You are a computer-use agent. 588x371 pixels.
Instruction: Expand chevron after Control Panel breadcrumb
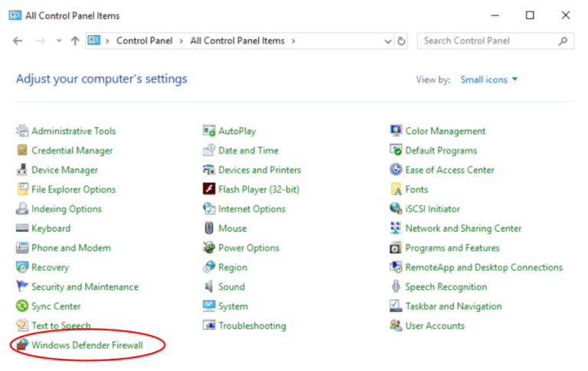[x=181, y=41]
